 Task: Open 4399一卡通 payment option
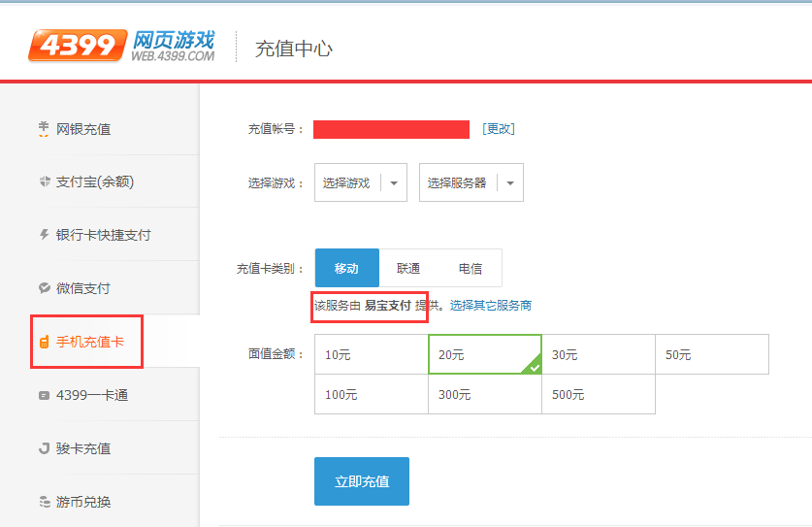[x=92, y=395]
